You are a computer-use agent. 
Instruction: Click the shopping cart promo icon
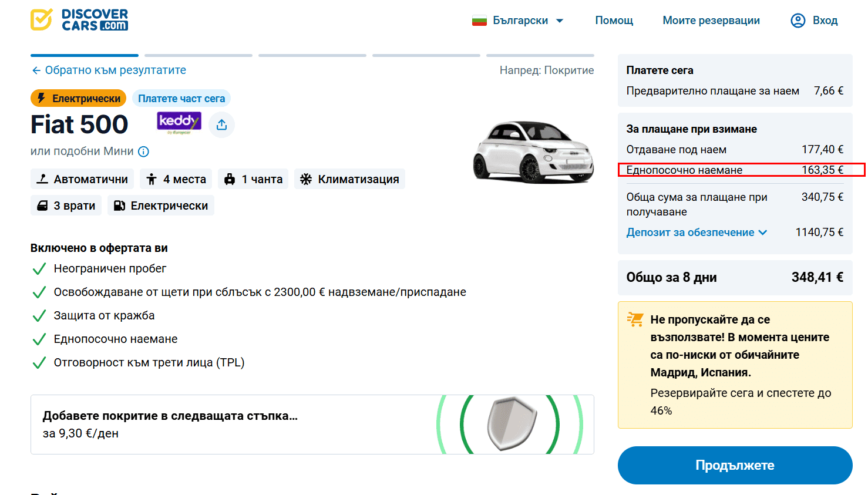635,319
